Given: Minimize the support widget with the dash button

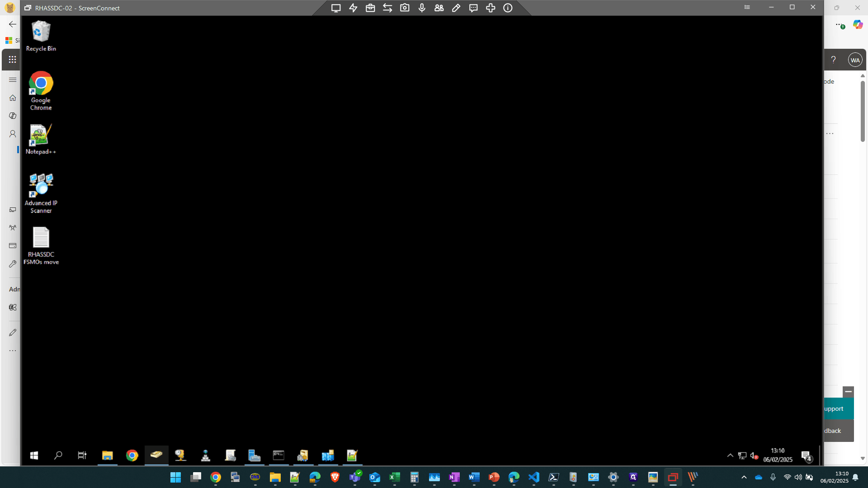Looking at the screenshot, I should tap(848, 391).
